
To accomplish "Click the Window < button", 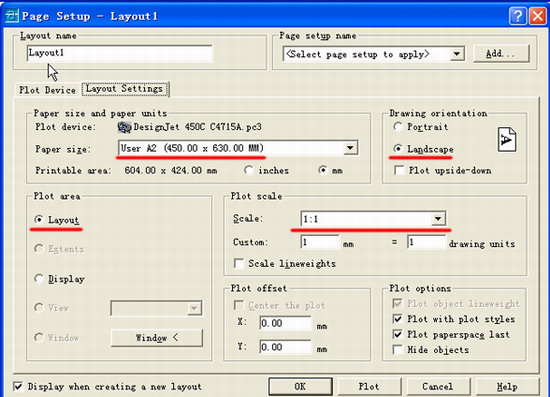I will [157, 338].
